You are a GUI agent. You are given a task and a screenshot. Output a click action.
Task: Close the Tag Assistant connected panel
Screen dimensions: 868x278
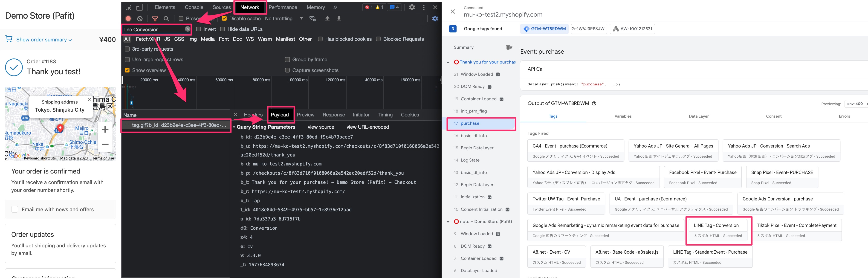[x=453, y=12]
